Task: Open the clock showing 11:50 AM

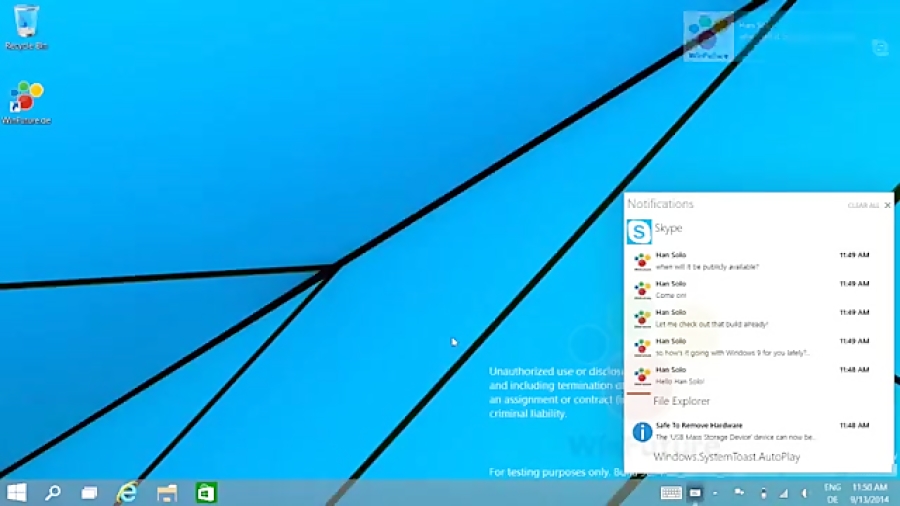Action: pos(870,493)
